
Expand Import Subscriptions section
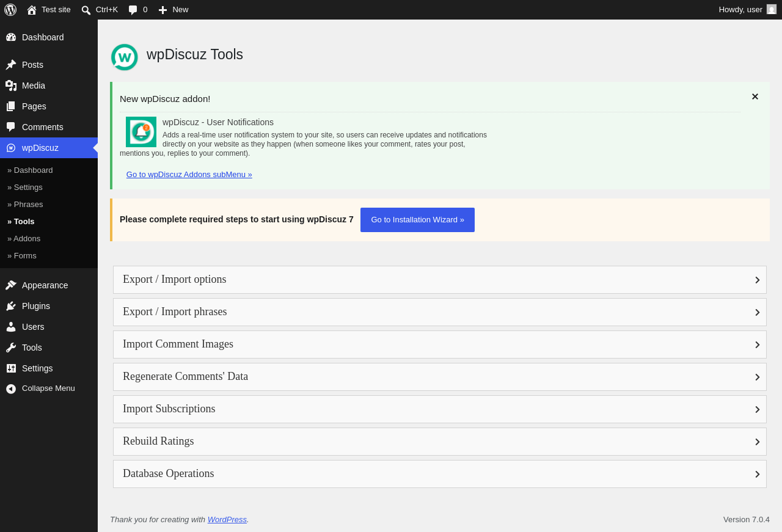click(440, 409)
